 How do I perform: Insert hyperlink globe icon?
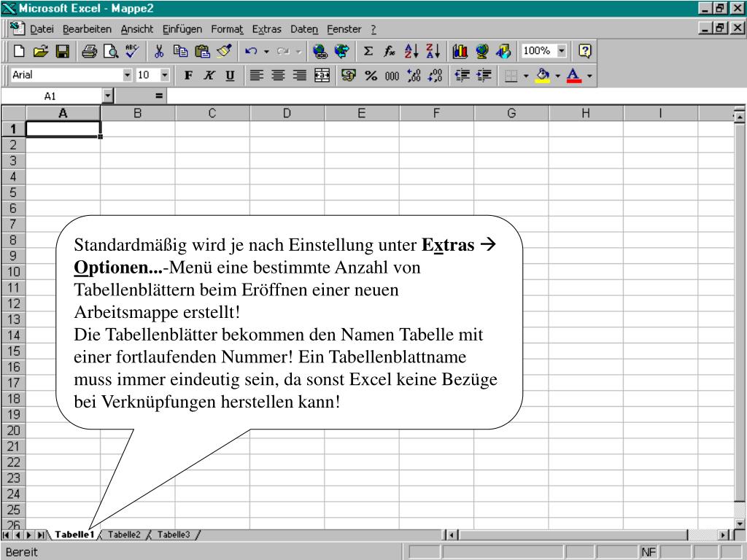tap(320, 51)
